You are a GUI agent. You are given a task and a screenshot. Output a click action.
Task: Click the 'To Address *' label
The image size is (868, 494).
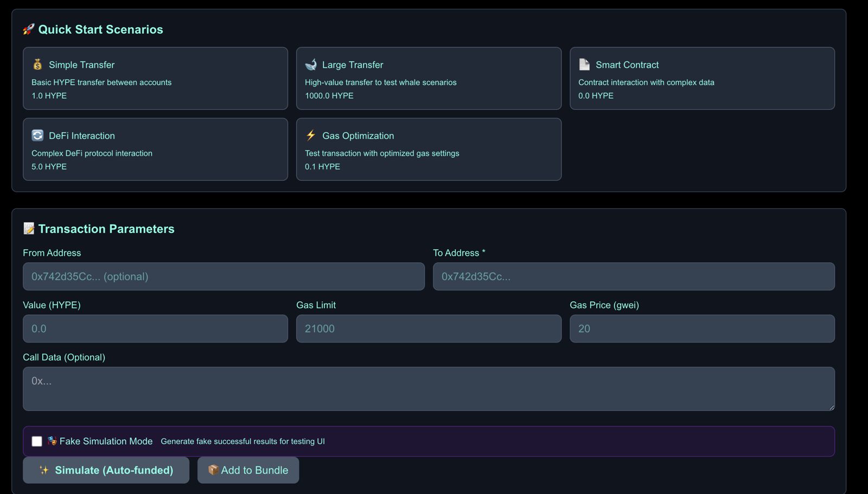459,253
